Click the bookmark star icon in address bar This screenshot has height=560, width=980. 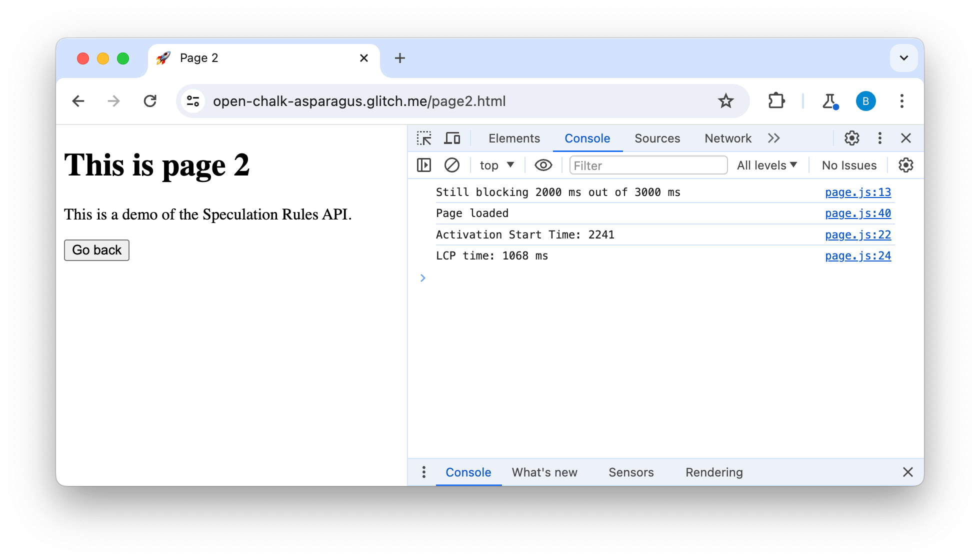pos(727,101)
